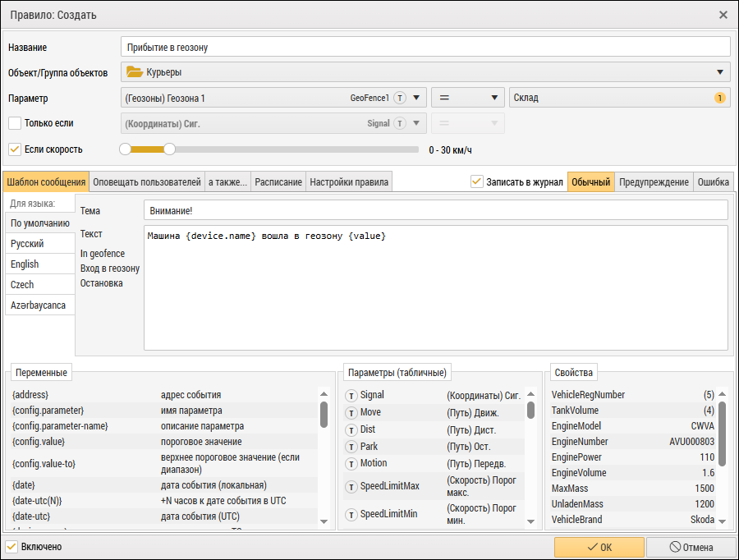Expand the GeoFence1 parameter dropdown arrow
The width and height of the screenshot is (739, 560).
click(417, 98)
